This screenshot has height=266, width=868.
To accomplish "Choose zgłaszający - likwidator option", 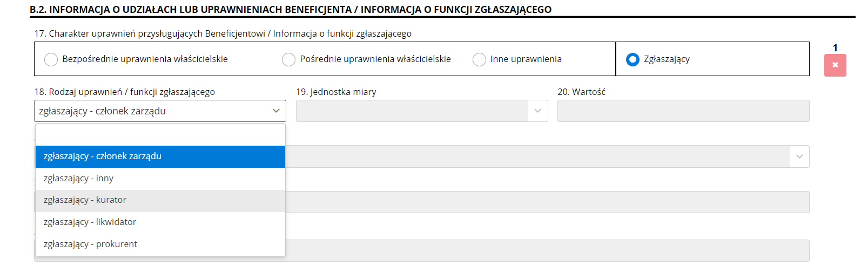I will point(160,222).
